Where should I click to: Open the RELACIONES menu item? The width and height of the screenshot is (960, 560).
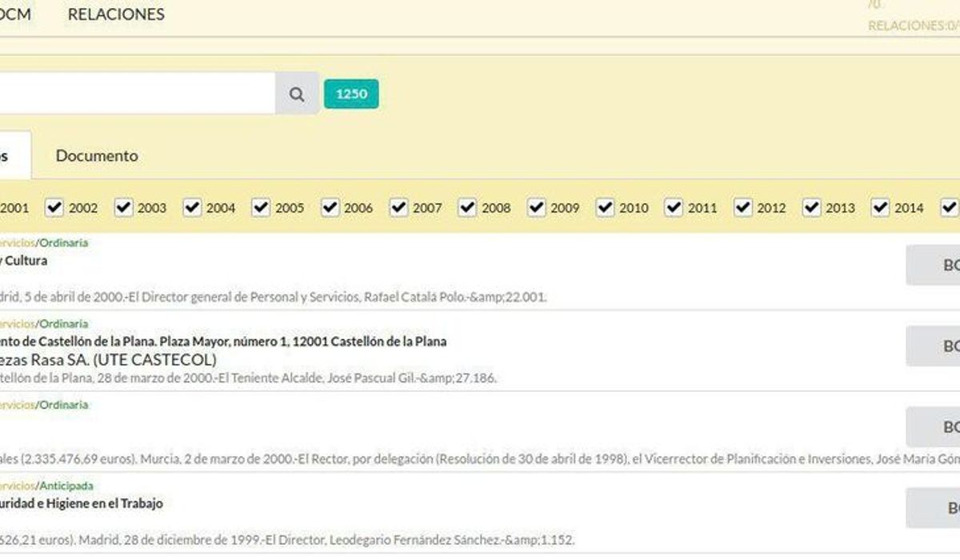pos(116,14)
